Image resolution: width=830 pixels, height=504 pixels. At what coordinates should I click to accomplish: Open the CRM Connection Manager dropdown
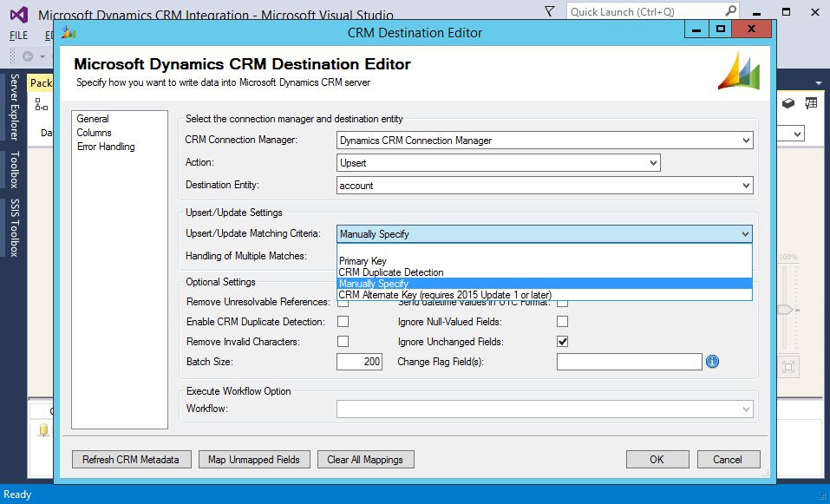point(545,141)
